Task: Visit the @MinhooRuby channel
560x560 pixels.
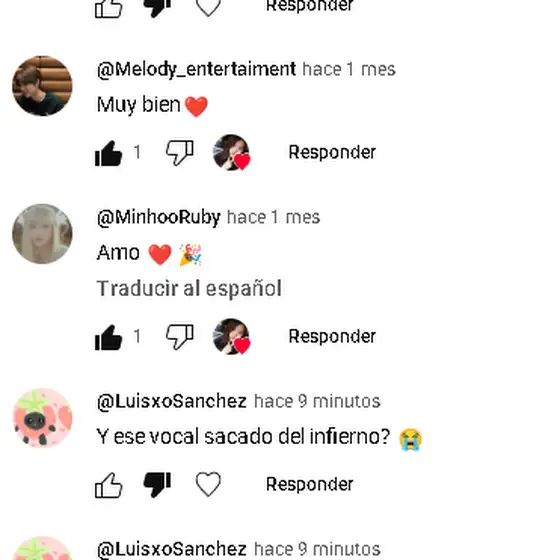Action: point(159,217)
